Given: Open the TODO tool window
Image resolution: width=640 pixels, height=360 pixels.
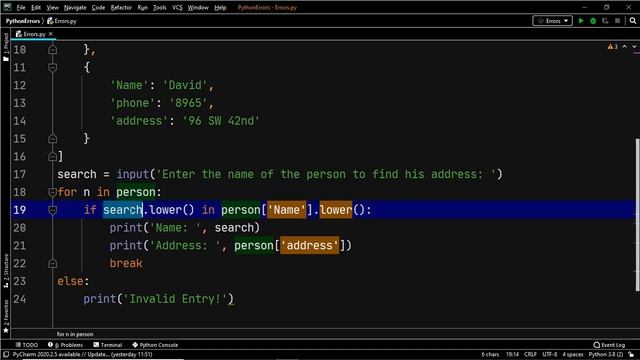Looking at the screenshot, I should click(x=27, y=345).
